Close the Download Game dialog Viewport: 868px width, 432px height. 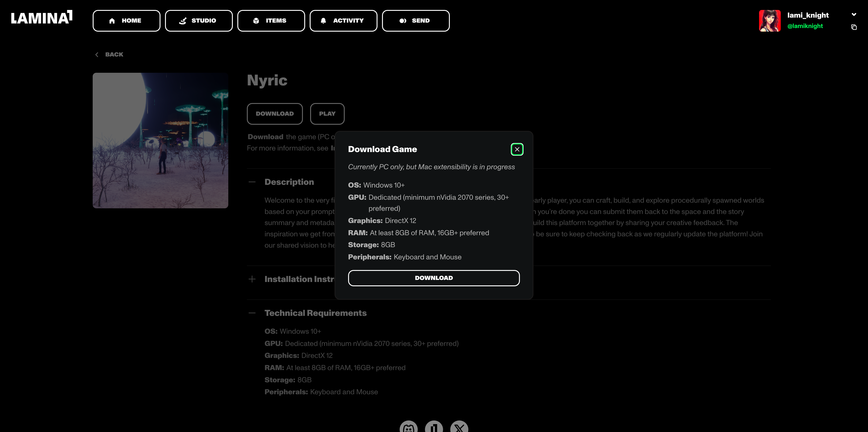[x=517, y=149]
